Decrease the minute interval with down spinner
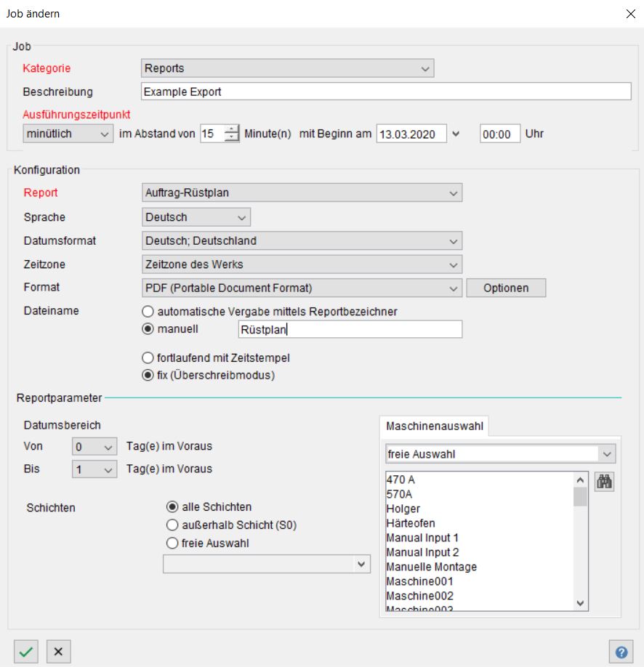644x667 pixels. point(231,138)
